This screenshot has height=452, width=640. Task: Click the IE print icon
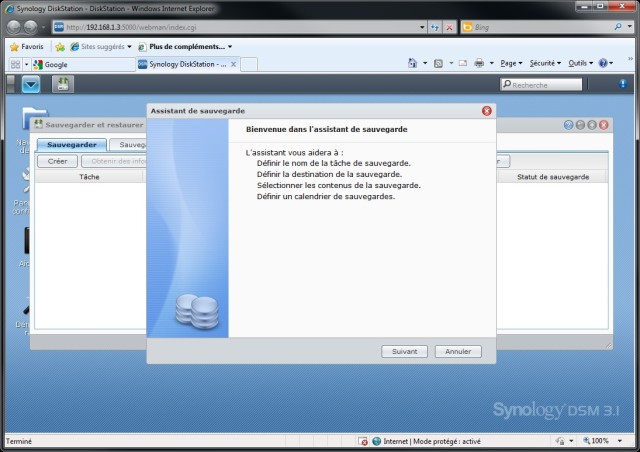point(479,64)
